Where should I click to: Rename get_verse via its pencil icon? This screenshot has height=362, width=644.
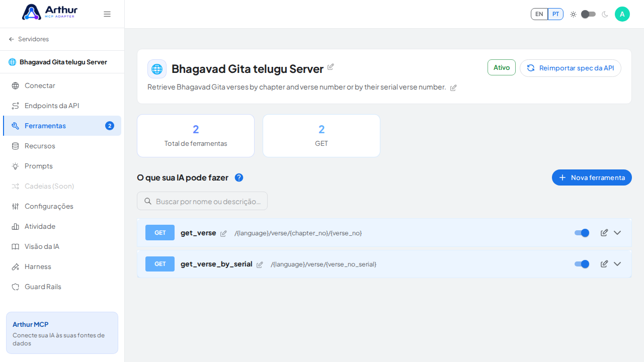pyautogui.click(x=223, y=233)
